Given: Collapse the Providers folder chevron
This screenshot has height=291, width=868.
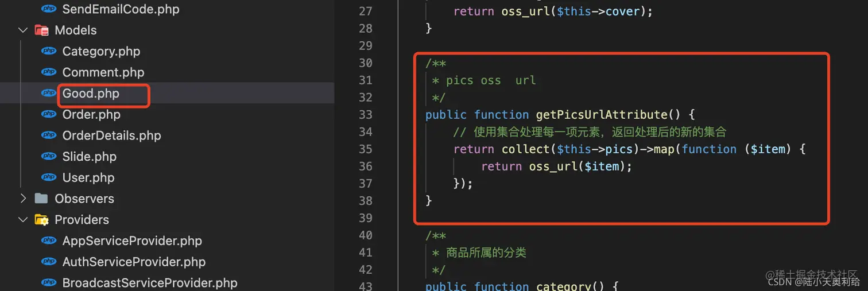Looking at the screenshot, I should (x=23, y=220).
